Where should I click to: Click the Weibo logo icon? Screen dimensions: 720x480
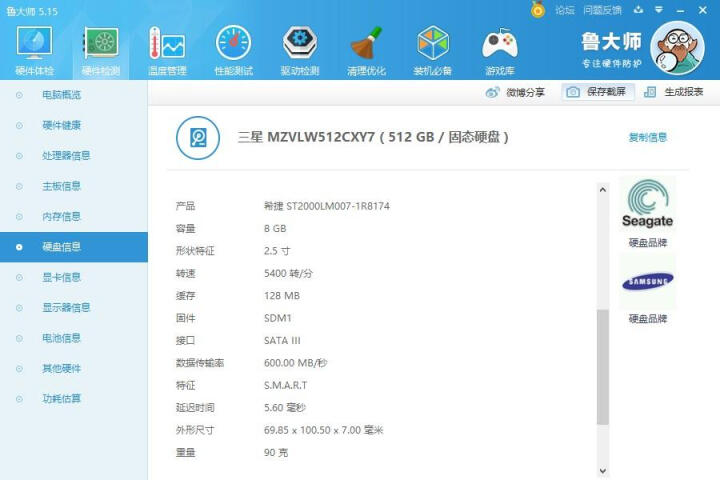click(x=492, y=92)
